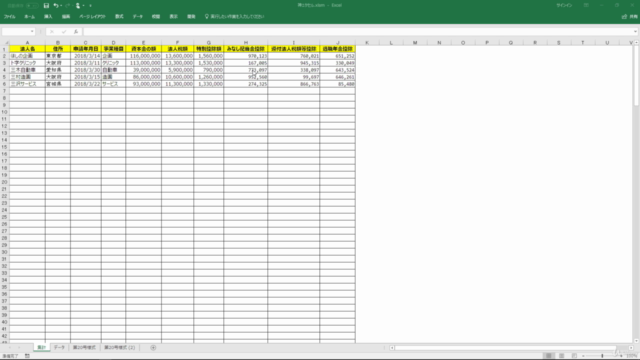Click the touch/mouse mode icon
This screenshot has height=360, width=640.
coord(78,5)
